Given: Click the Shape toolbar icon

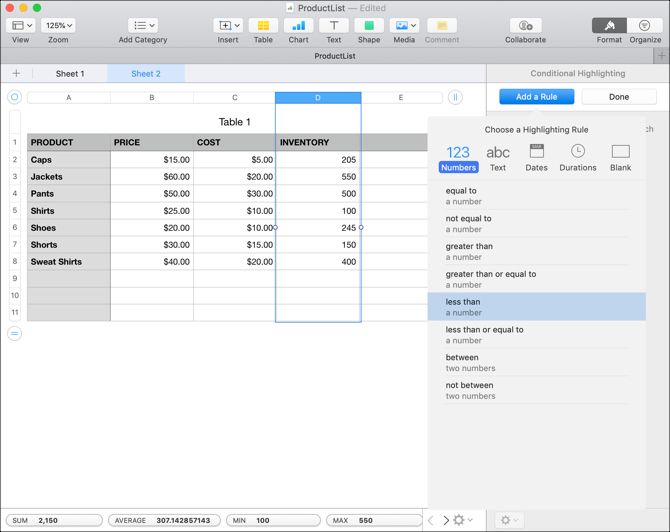Looking at the screenshot, I should [x=369, y=26].
